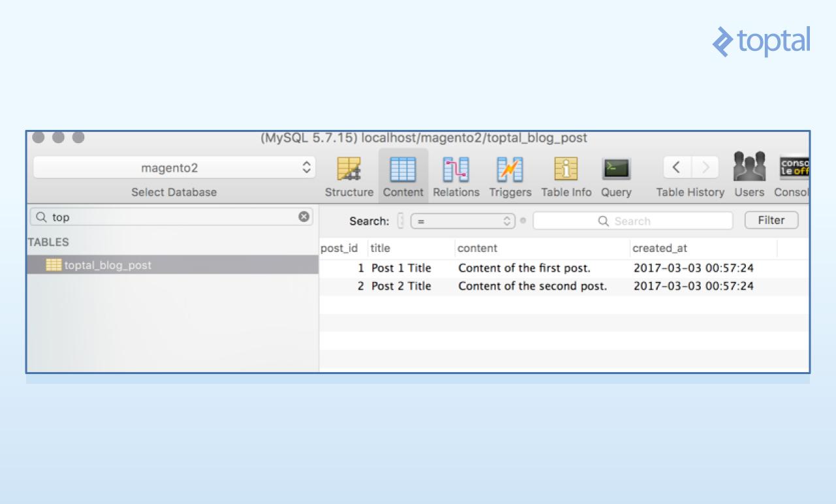Screen dimensions: 836x504
Task: Open the search operator dropdown
Action: 462,221
